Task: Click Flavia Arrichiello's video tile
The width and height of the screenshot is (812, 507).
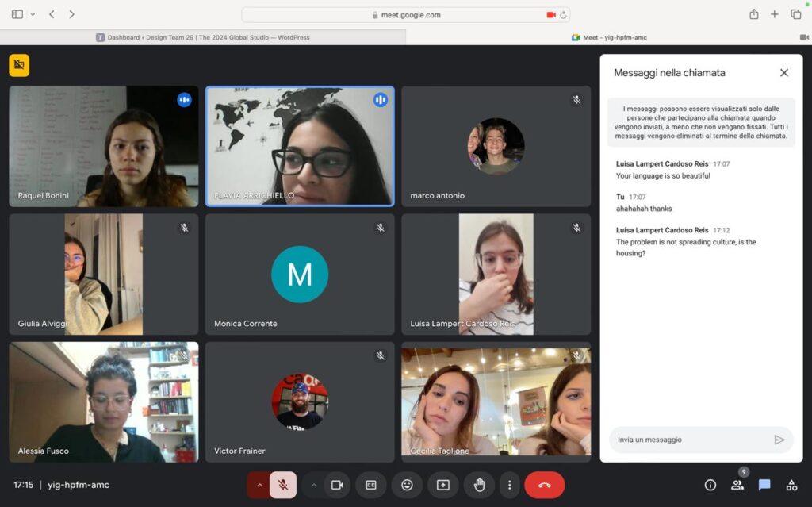Action: pyautogui.click(x=300, y=146)
